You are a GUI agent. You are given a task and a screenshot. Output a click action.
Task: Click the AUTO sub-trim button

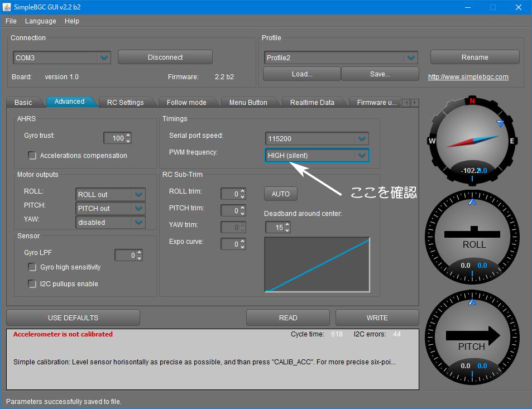click(281, 194)
